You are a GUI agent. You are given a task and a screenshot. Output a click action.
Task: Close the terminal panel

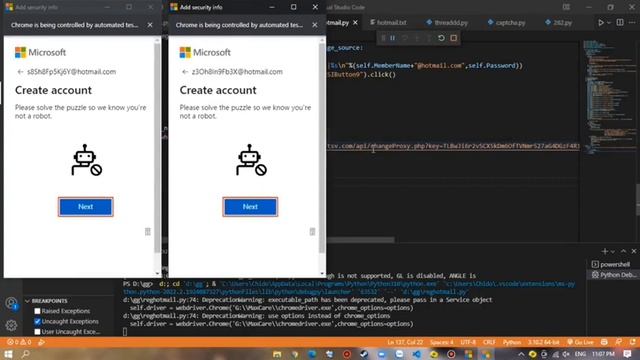point(634,251)
